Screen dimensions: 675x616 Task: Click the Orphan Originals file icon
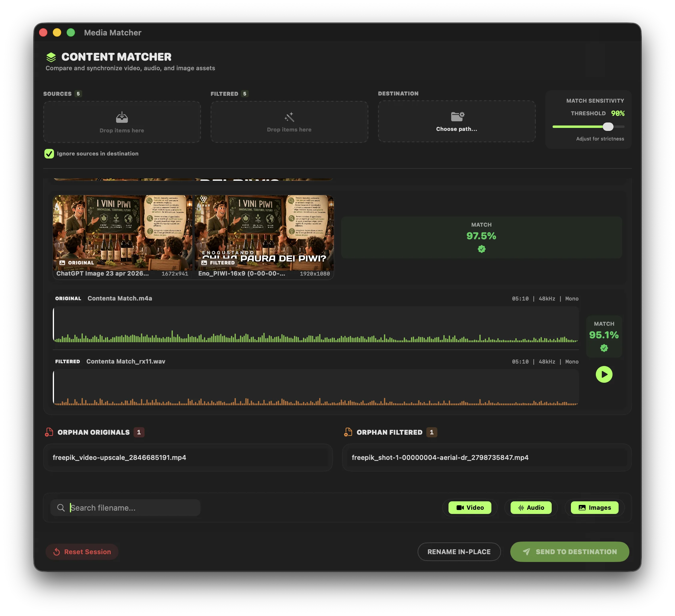click(x=49, y=432)
